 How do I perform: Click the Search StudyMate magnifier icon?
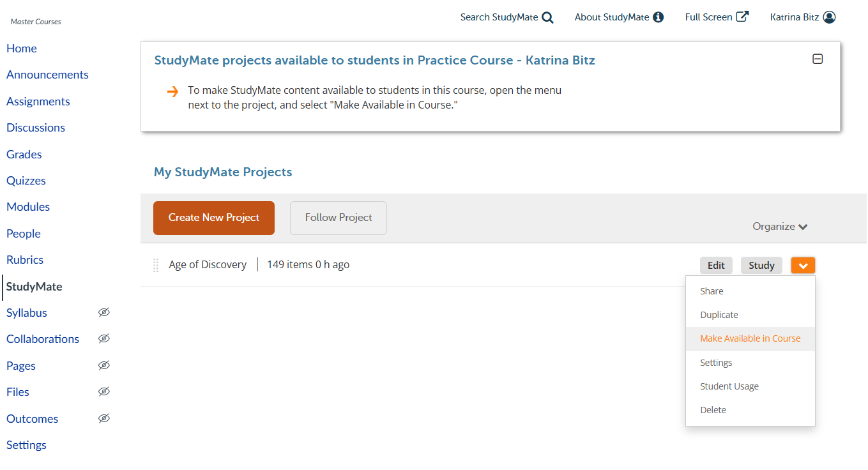pos(547,17)
